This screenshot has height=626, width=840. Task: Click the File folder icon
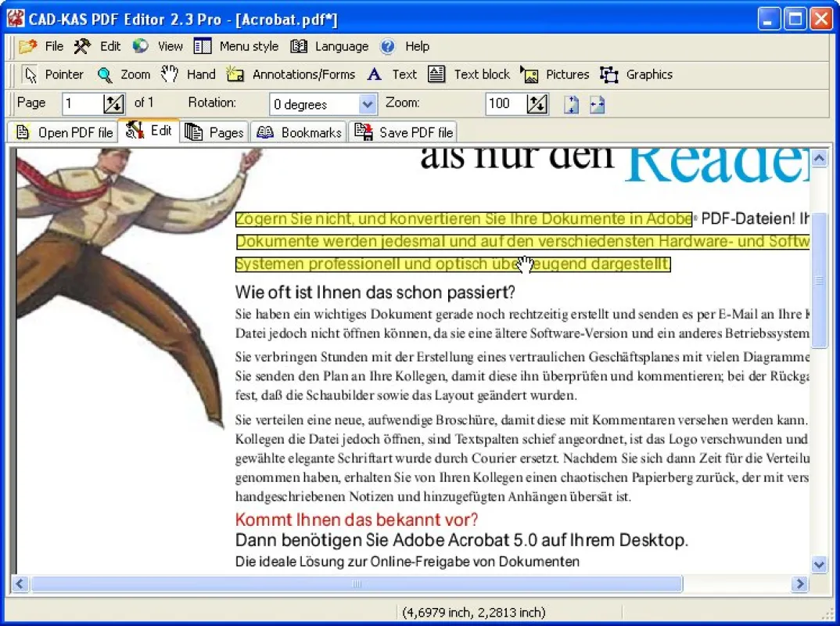tap(28, 47)
